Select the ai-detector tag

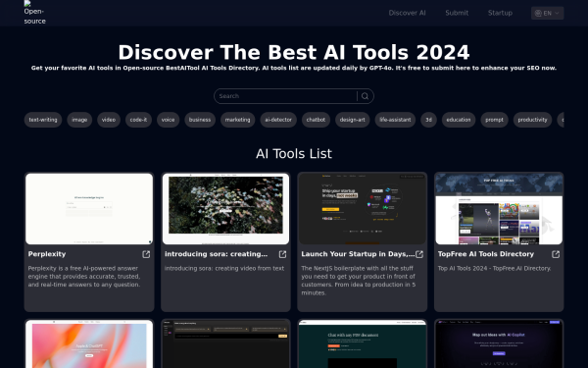click(278, 120)
